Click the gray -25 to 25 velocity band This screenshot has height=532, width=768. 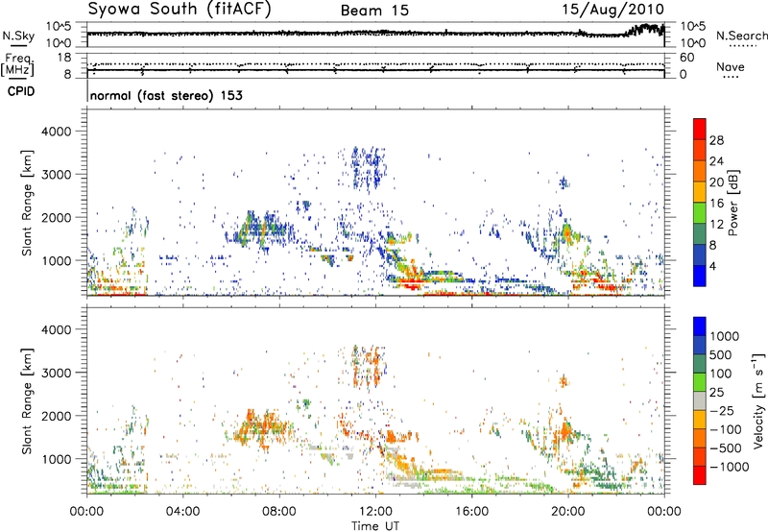click(x=700, y=400)
